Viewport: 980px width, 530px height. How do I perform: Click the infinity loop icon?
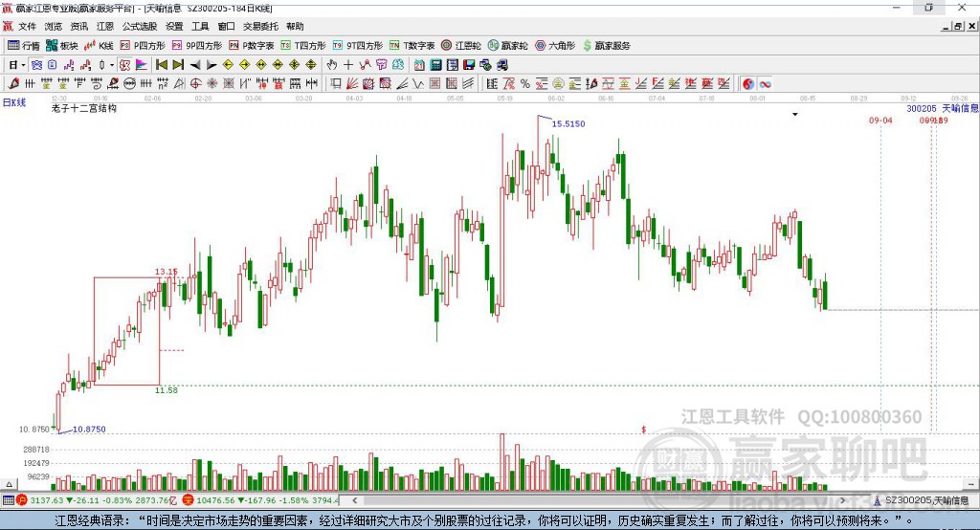click(765, 84)
